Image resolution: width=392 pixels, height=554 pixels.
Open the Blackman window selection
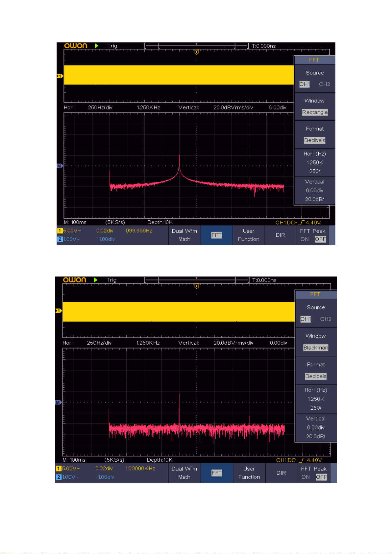point(316,348)
